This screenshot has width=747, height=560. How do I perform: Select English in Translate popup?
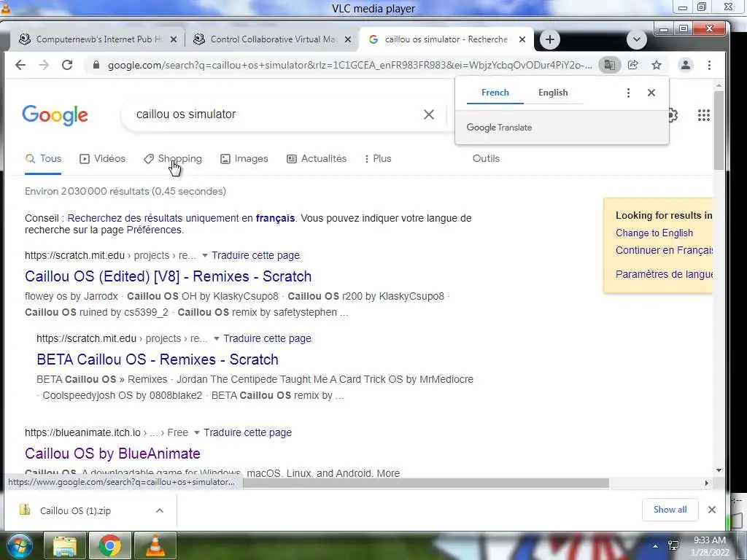click(553, 93)
